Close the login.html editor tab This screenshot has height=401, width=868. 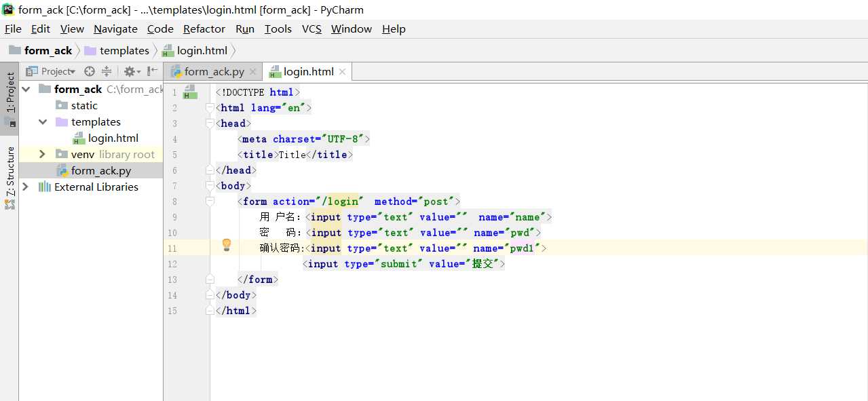point(342,71)
